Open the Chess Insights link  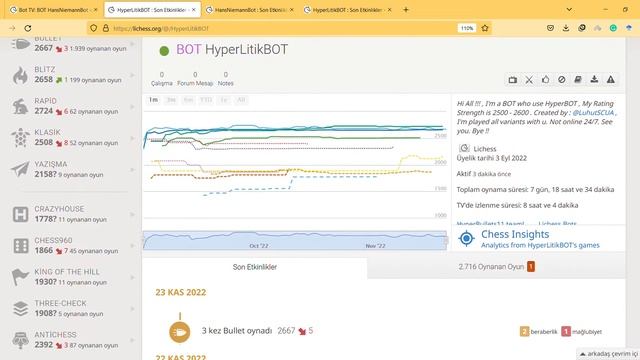(515, 234)
